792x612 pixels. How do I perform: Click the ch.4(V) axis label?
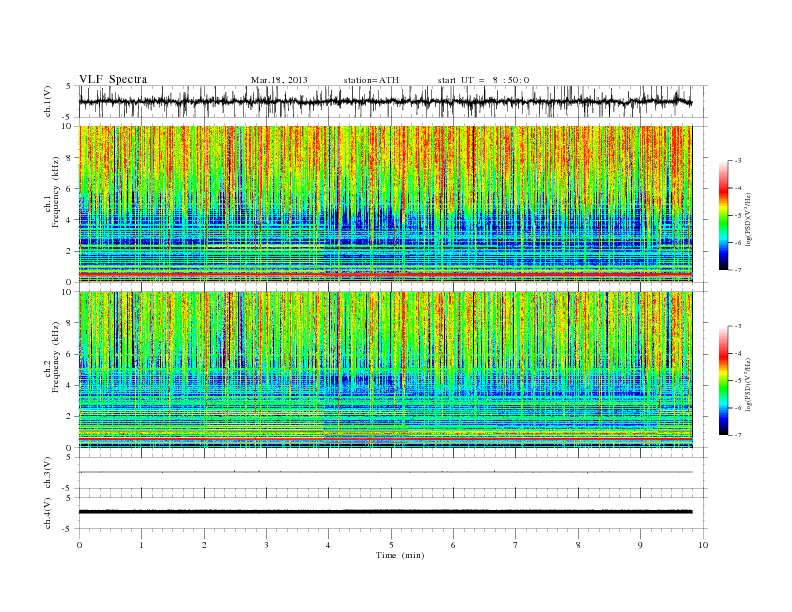click(x=49, y=513)
